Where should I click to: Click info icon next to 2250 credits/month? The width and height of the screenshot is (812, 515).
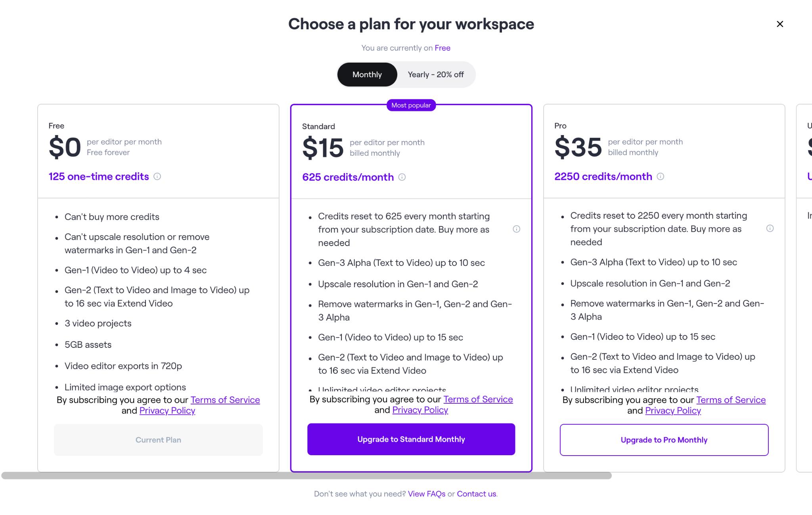point(661,177)
